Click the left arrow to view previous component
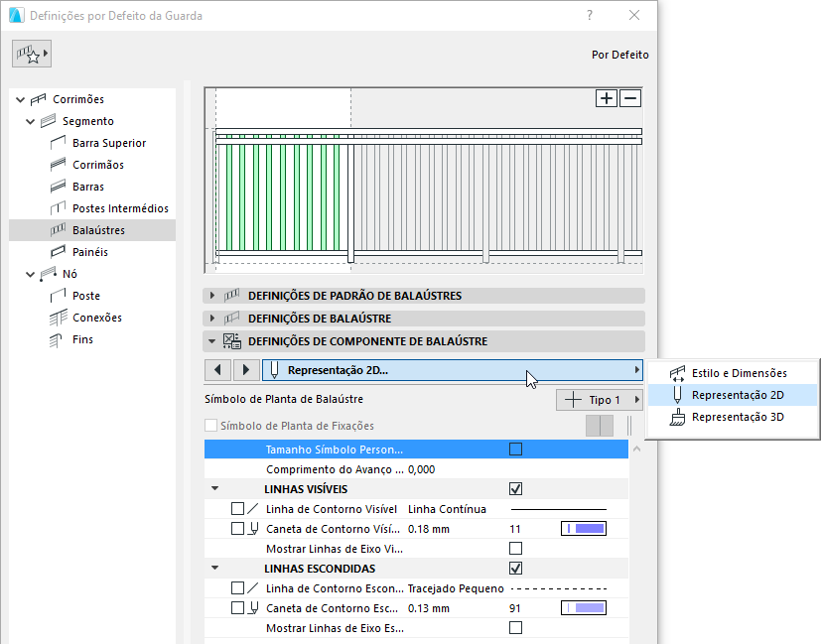 (x=217, y=369)
